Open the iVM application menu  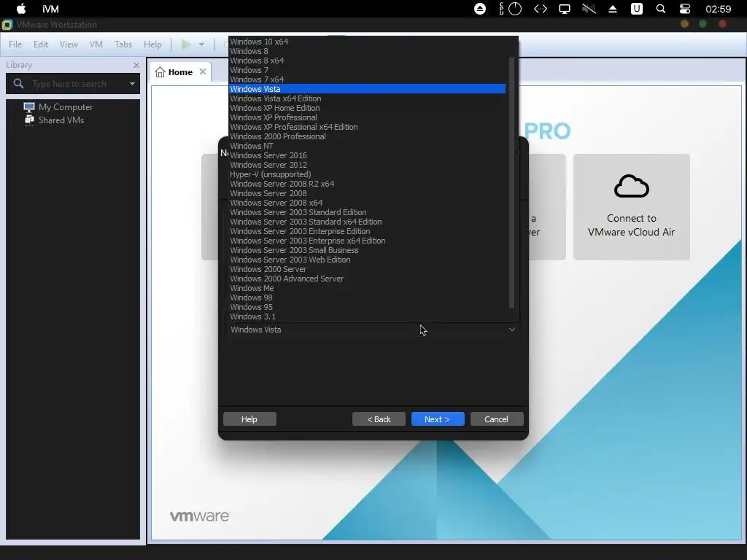50,9
